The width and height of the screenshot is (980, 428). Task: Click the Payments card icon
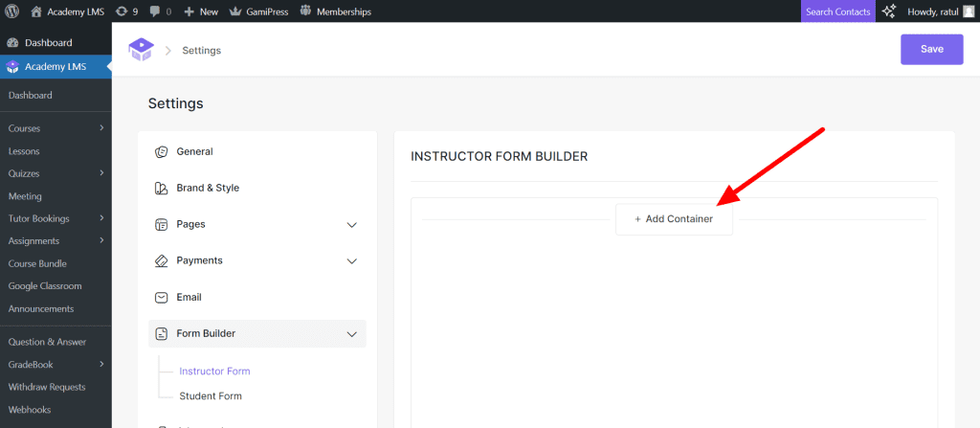161,261
